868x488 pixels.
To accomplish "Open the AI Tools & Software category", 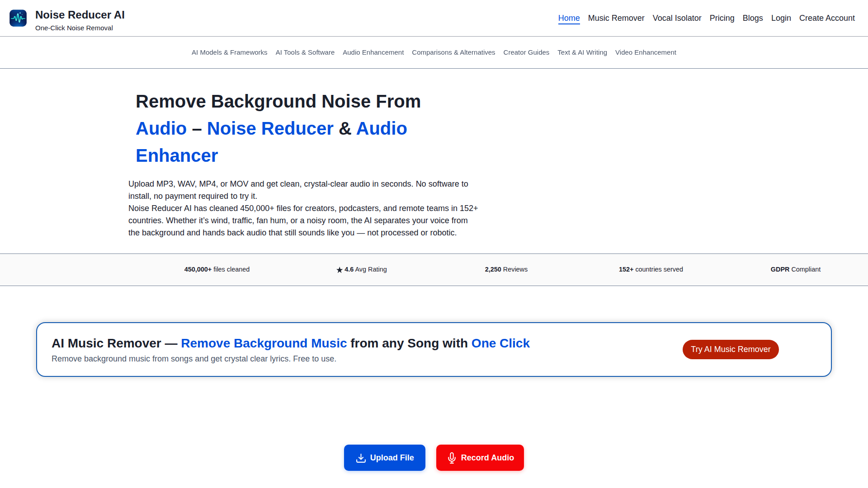I will pyautogui.click(x=305, y=52).
